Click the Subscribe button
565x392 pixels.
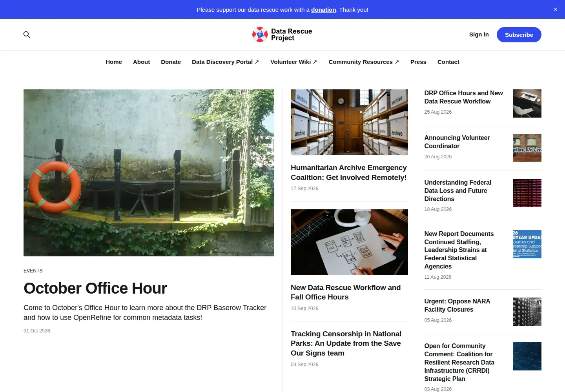(x=519, y=34)
